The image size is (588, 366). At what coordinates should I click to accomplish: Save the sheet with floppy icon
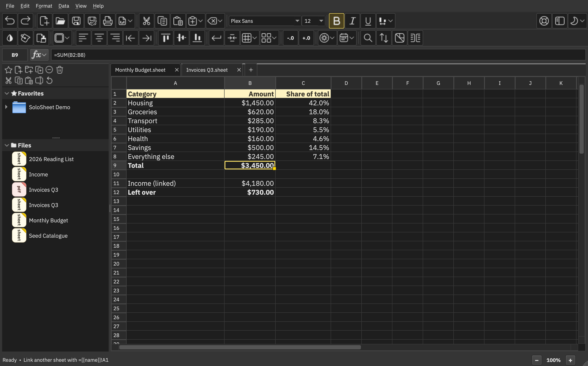pyautogui.click(x=76, y=21)
